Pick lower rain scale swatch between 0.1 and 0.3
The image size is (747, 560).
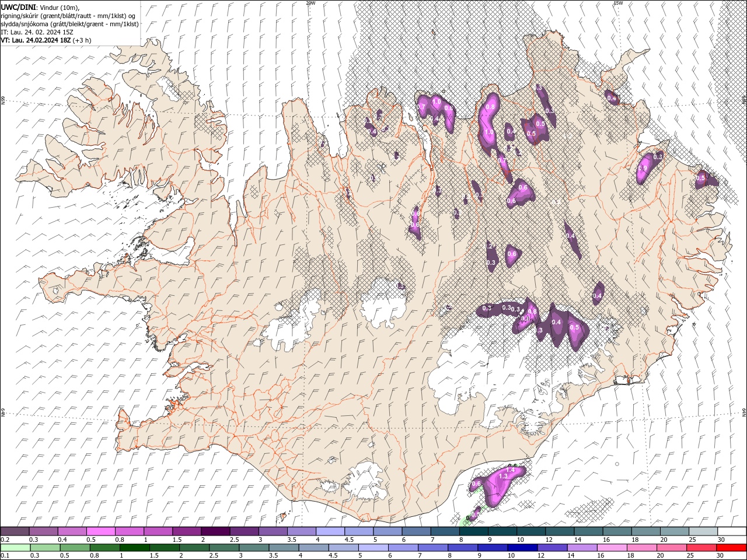tap(15, 548)
